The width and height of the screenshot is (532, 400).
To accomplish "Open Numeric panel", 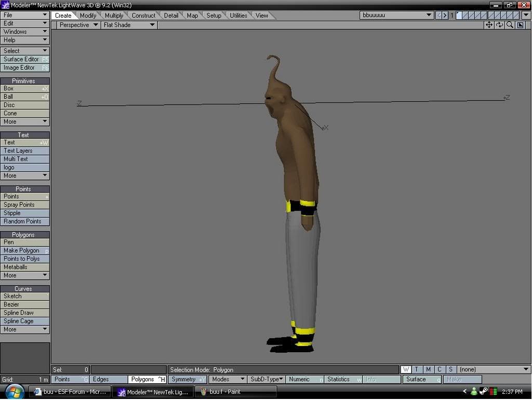I will coord(304,379).
